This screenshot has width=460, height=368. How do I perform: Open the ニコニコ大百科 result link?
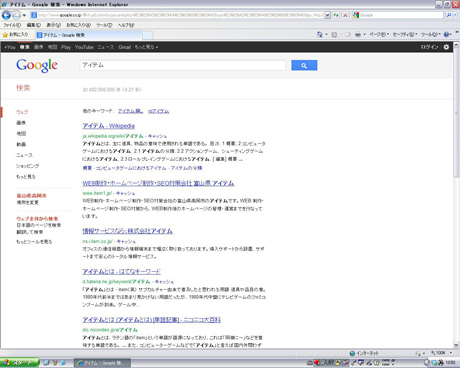(152, 320)
